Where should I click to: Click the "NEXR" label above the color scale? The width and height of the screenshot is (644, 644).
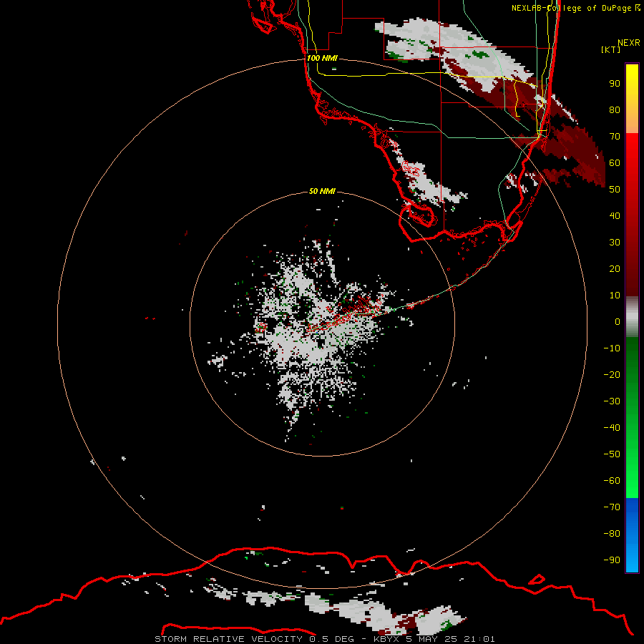pyautogui.click(x=628, y=43)
